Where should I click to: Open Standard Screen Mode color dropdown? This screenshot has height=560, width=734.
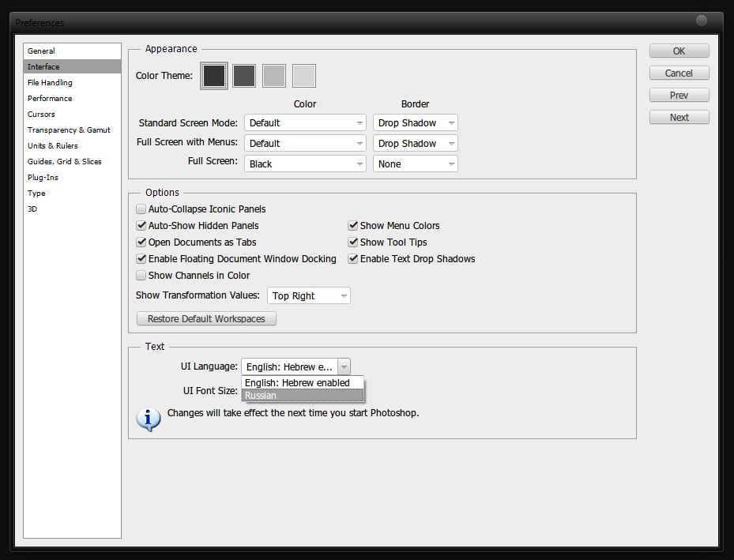tap(305, 123)
